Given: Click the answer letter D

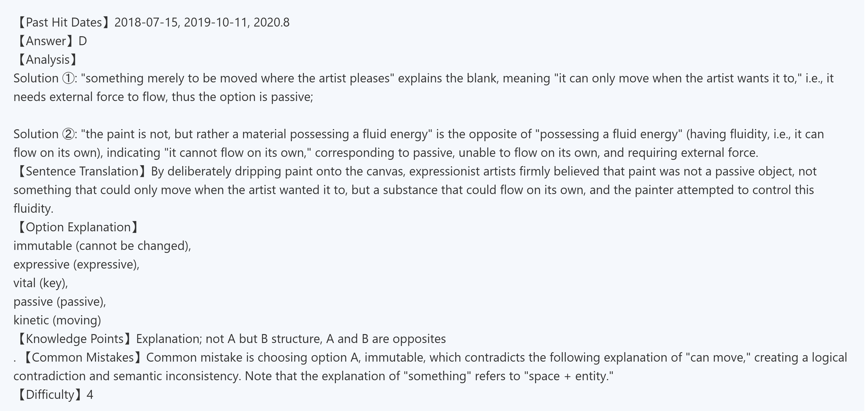Looking at the screenshot, I should (82, 41).
